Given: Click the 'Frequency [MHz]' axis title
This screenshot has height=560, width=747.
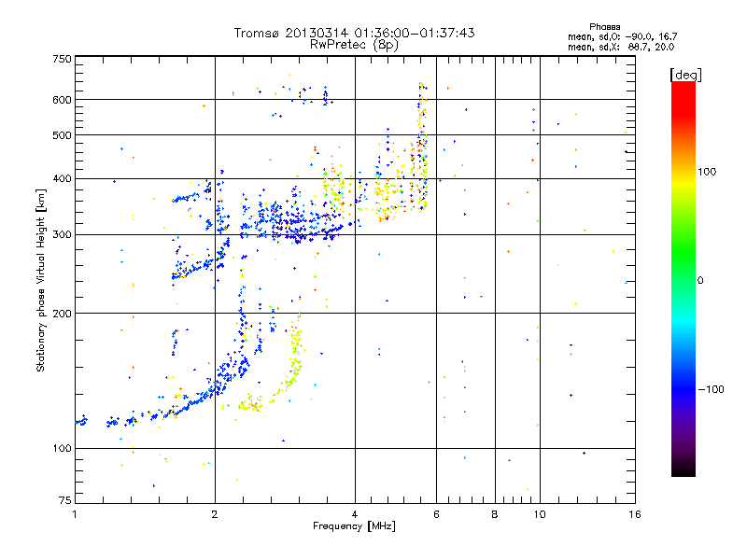Looking at the screenshot, I should tap(354, 526).
